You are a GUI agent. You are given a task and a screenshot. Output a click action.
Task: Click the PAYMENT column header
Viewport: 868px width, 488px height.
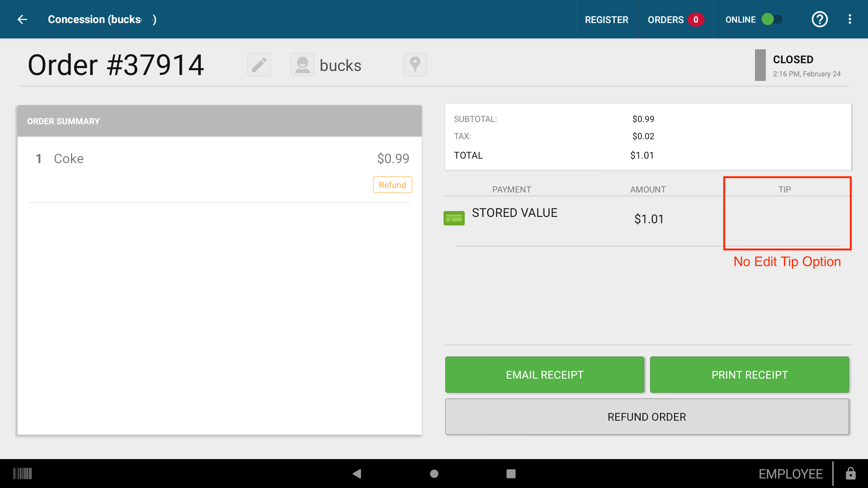(512, 189)
